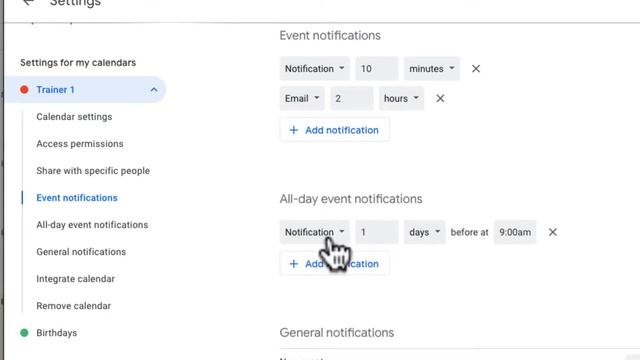Click the General notifications heading
Viewport: 640px width, 360px height.
click(337, 333)
